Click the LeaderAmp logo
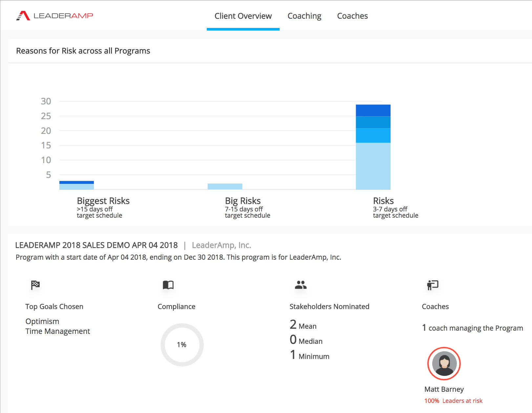The height and width of the screenshot is (413, 532). [x=55, y=16]
